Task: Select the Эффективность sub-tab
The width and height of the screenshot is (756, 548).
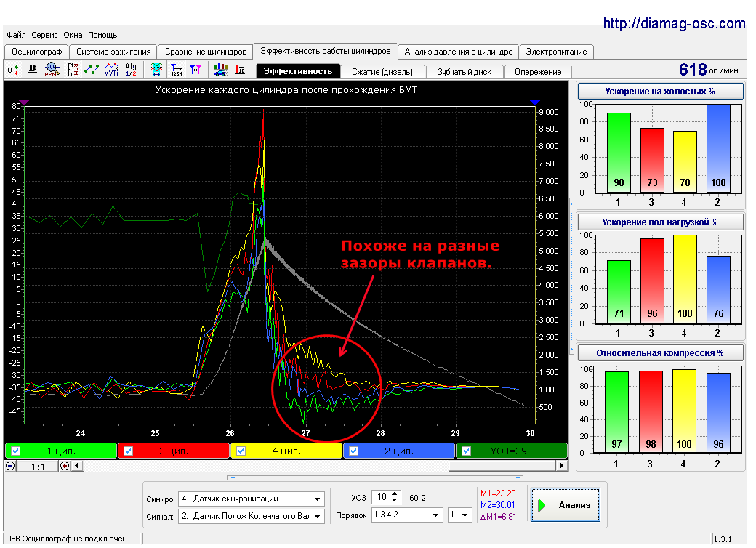Action: tap(298, 71)
